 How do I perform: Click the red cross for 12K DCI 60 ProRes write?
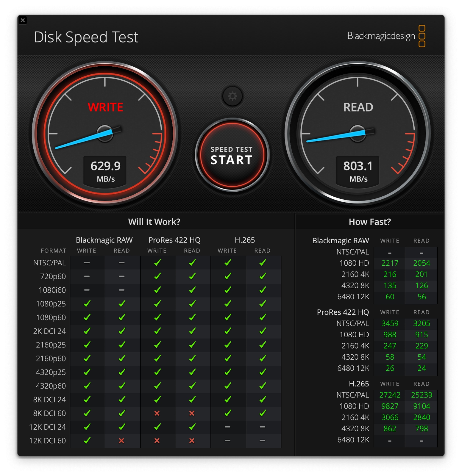click(157, 441)
